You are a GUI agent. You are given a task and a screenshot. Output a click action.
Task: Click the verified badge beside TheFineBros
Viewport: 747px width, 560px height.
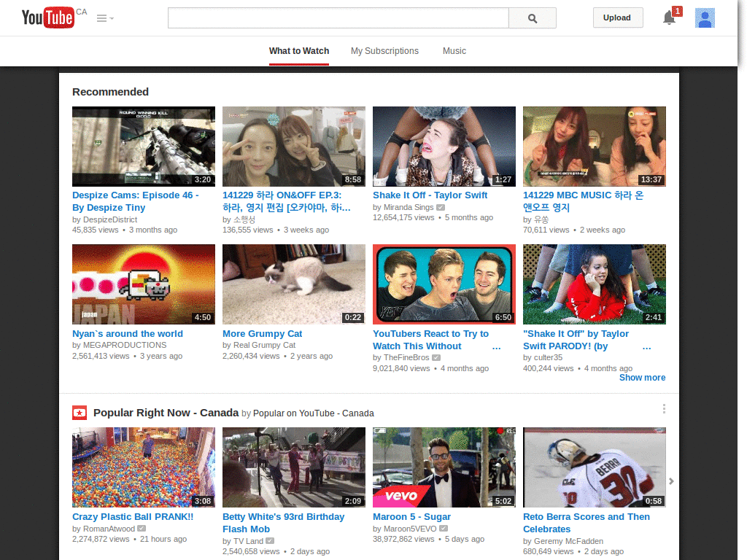pyautogui.click(x=436, y=357)
